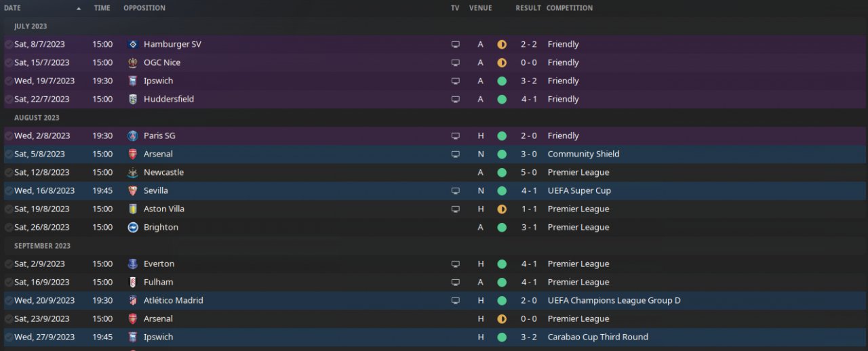Click the green win indicator for Fulham match

502,283
